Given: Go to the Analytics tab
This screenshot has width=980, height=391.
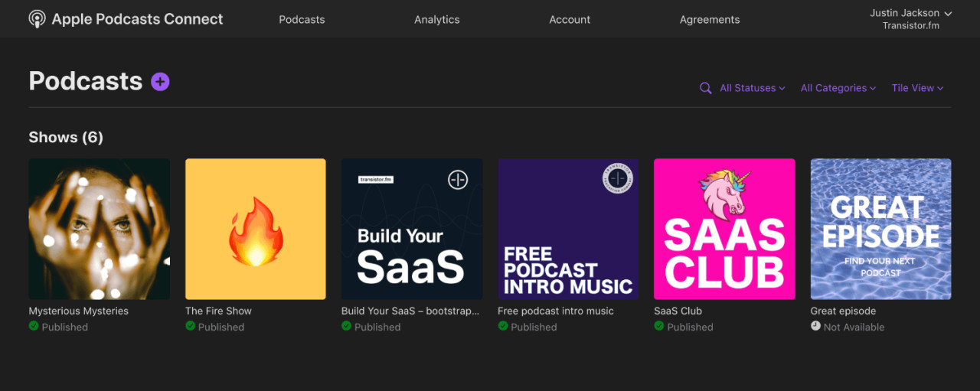Looking at the screenshot, I should (x=436, y=20).
